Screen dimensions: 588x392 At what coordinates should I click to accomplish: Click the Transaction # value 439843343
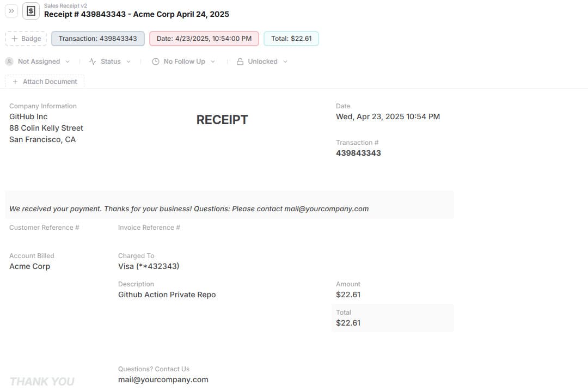(x=358, y=153)
